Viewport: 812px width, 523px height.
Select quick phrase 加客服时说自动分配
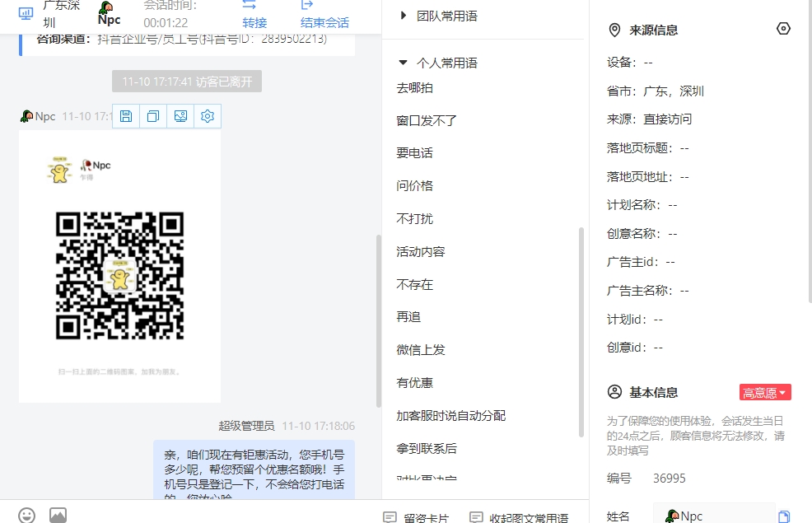451,415
